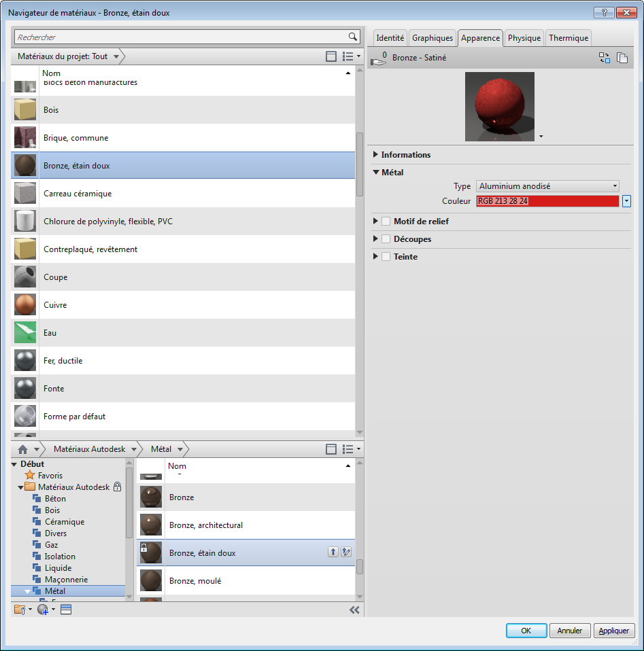Select the Métal category in tree

[x=68, y=591]
